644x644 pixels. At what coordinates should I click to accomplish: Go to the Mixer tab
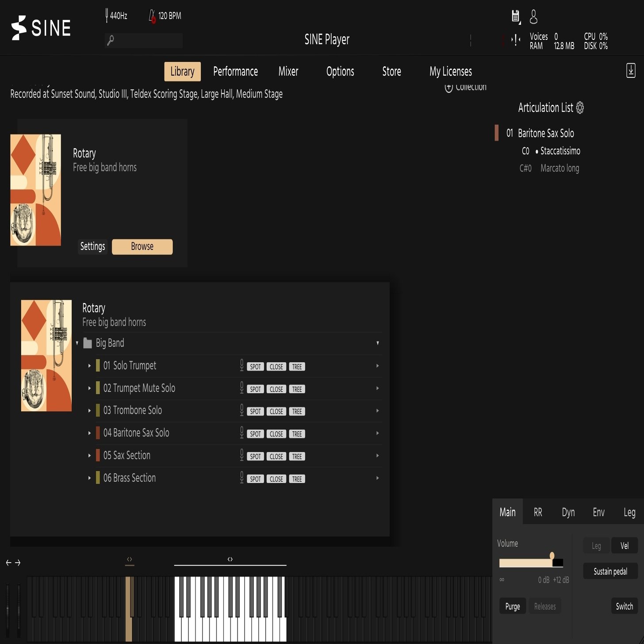[288, 72]
